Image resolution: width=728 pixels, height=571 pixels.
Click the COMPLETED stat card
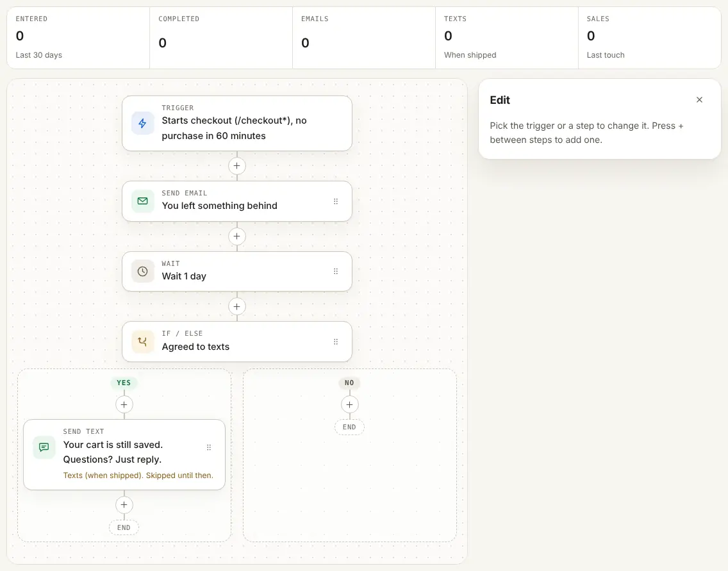[x=221, y=38]
